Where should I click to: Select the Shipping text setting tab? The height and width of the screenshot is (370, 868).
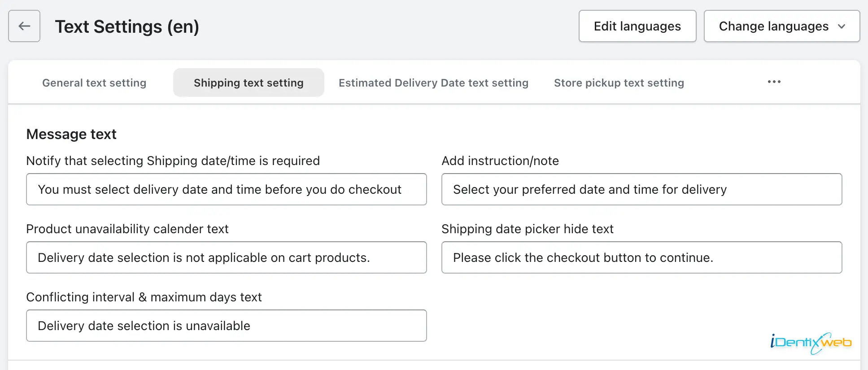249,83
